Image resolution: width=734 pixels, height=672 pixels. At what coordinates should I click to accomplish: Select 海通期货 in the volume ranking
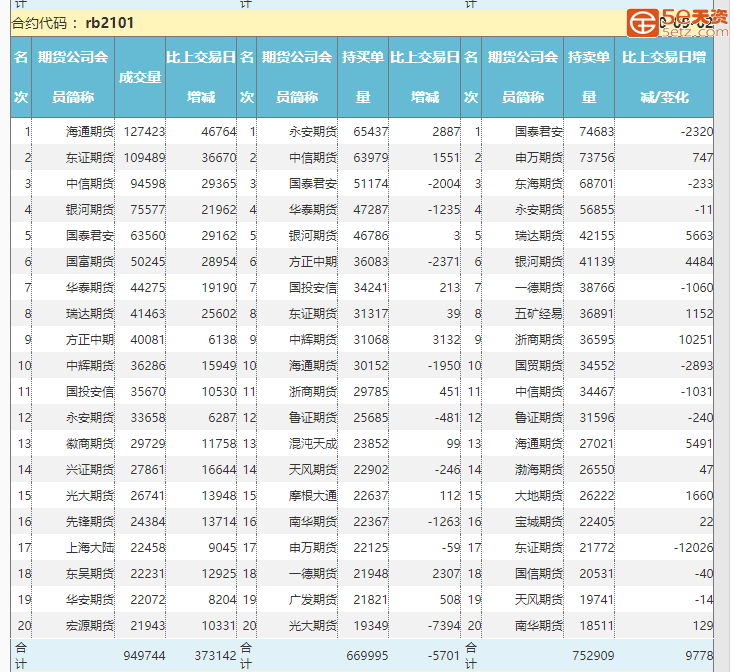click(90, 132)
